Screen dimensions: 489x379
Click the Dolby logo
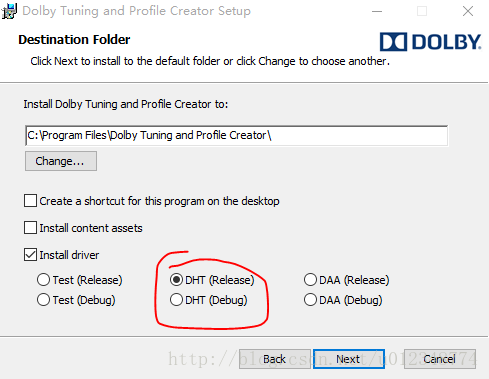coord(430,42)
